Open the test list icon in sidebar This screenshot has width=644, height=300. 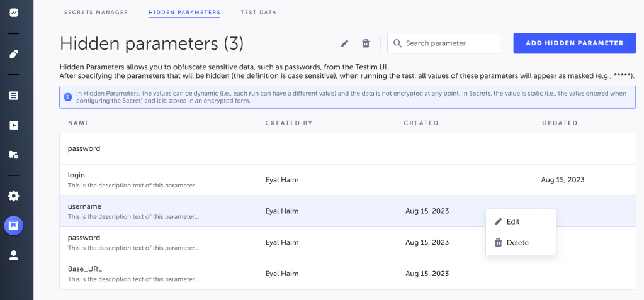tap(14, 96)
